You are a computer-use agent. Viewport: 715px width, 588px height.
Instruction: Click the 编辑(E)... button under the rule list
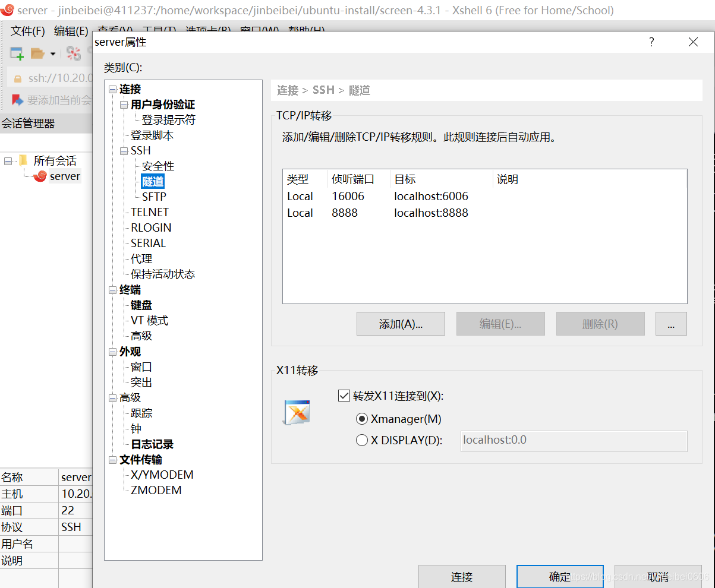(x=500, y=324)
